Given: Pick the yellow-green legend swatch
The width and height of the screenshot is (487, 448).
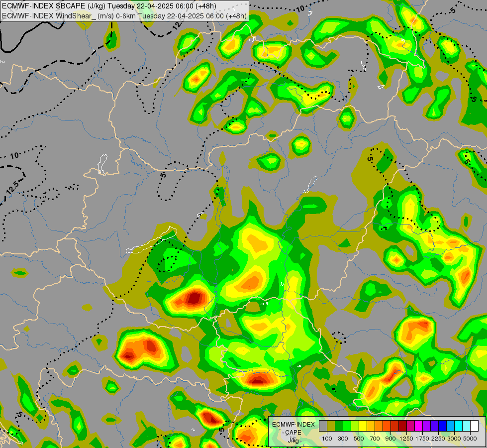Looking at the screenshot, I should point(355,426).
